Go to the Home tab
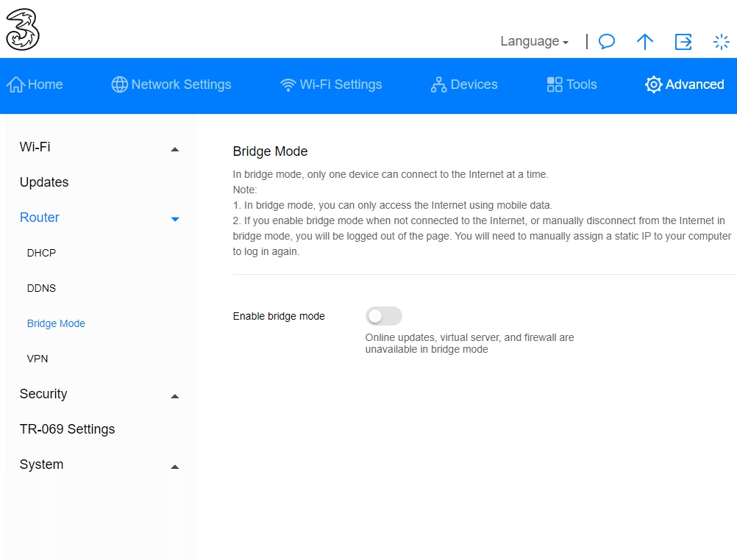This screenshot has width=737, height=560. (x=35, y=85)
